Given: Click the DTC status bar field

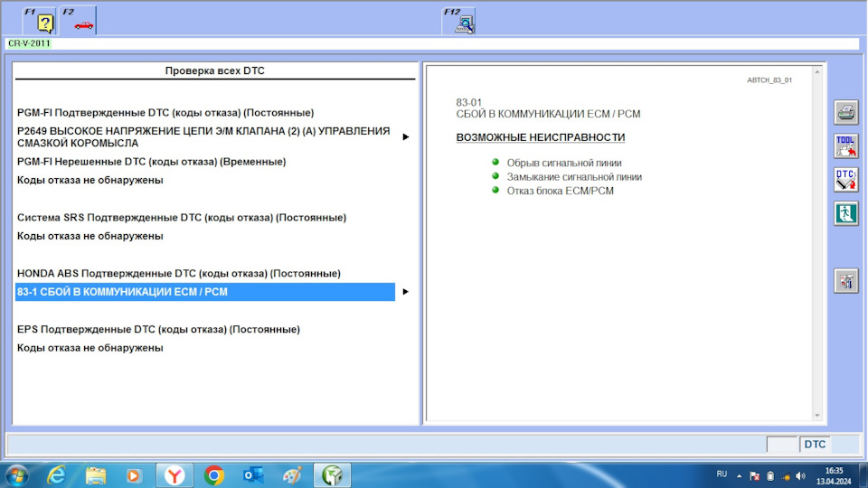Looking at the screenshot, I should point(815,444).
